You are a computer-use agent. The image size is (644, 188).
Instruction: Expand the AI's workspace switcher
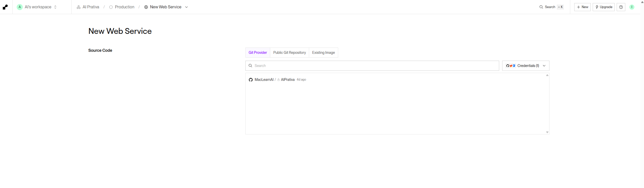55,7
